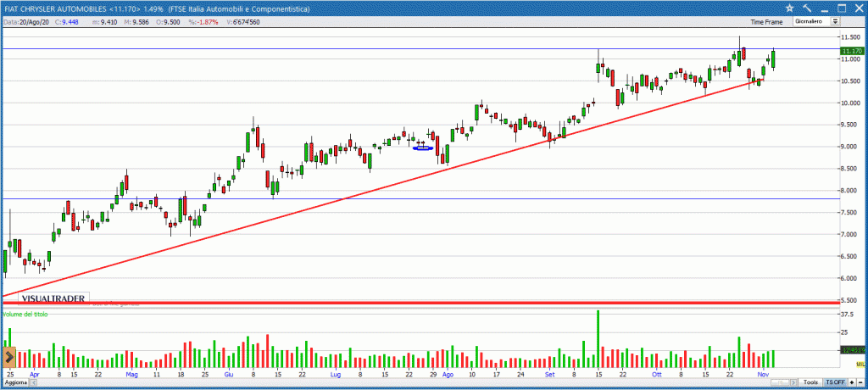Select the current price label 11.170
868x390 pixels.
[852, 51]
